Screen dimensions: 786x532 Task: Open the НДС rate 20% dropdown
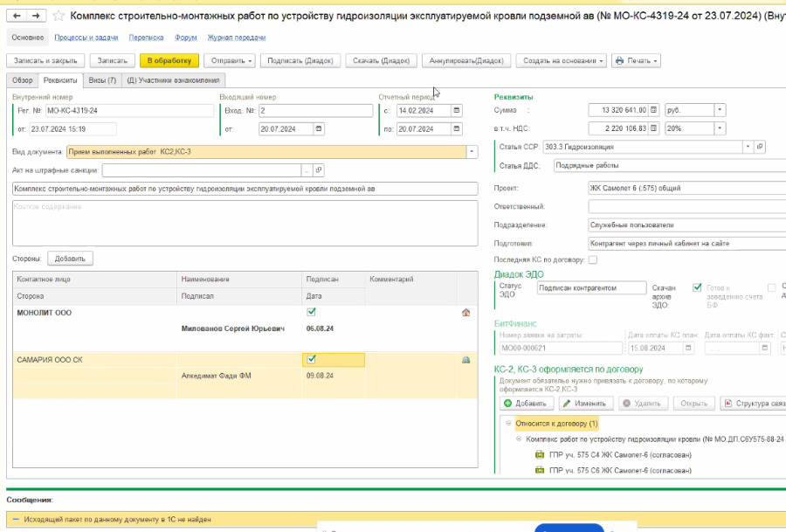[720, 128]
